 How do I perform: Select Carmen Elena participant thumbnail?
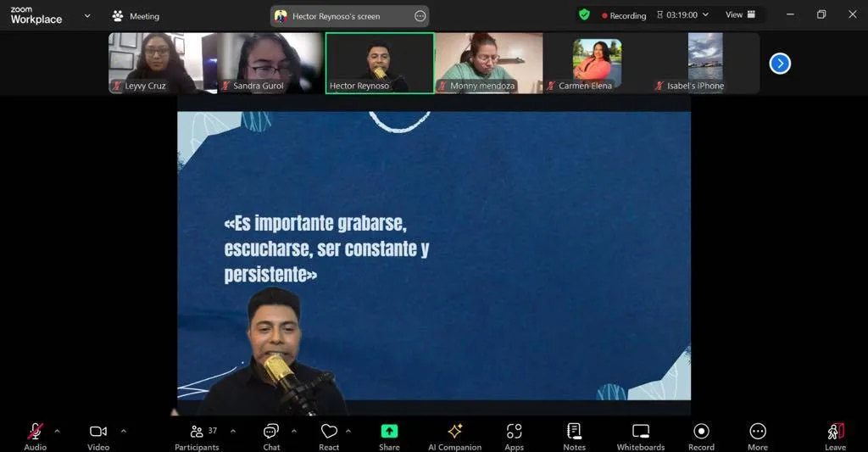(598, 63)
